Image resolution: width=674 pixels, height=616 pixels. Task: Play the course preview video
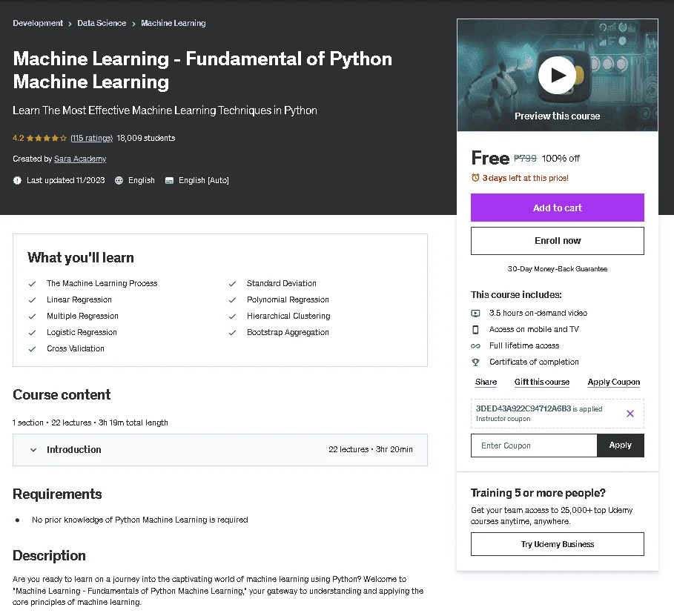click(557, 75)
